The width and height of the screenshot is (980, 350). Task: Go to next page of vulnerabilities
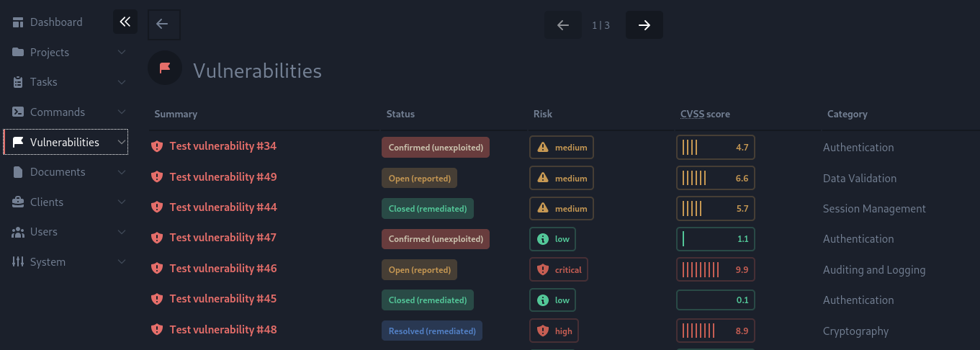tap(644, 25)
